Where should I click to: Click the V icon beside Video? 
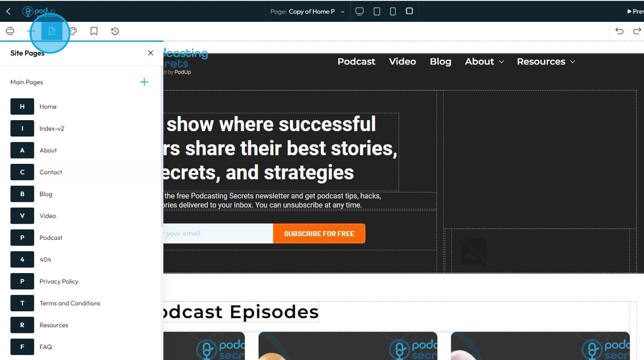pos(22,216)
